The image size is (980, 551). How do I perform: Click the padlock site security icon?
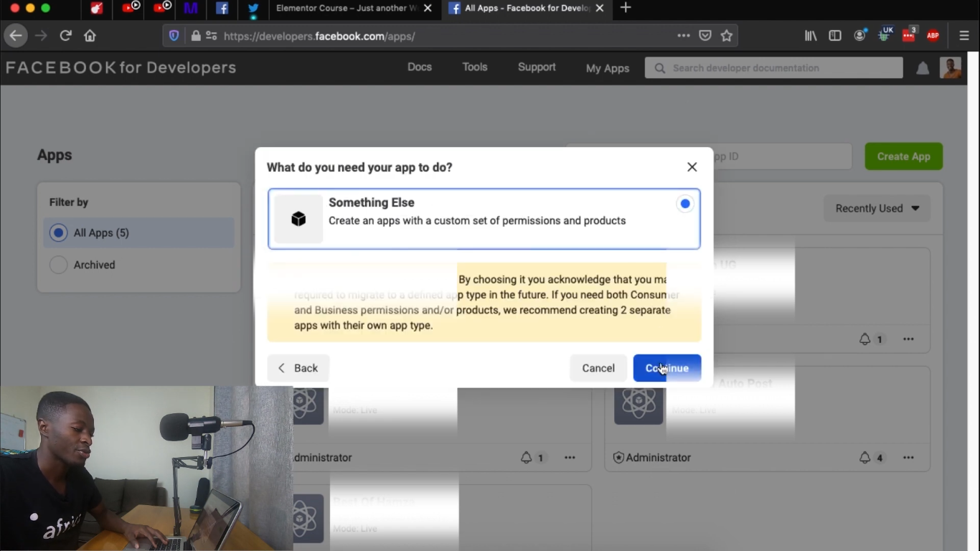pyautogui.click(x=195, y=36)
